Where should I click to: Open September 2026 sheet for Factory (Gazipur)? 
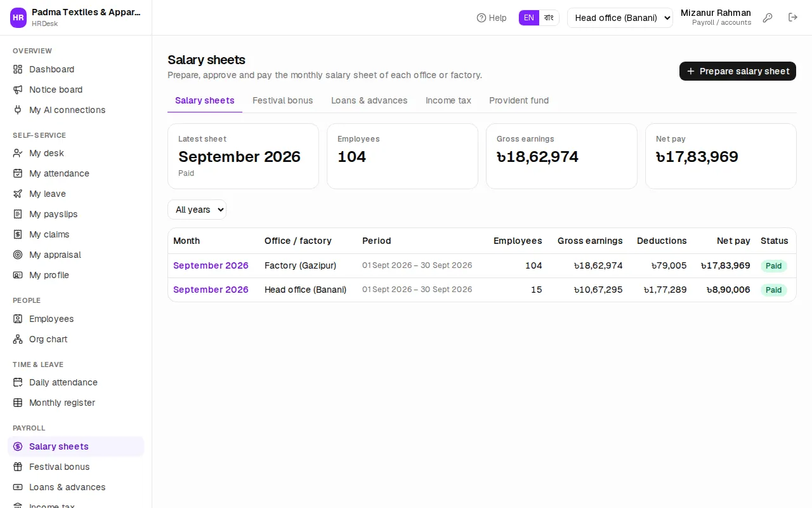click(x=211, y=265)
